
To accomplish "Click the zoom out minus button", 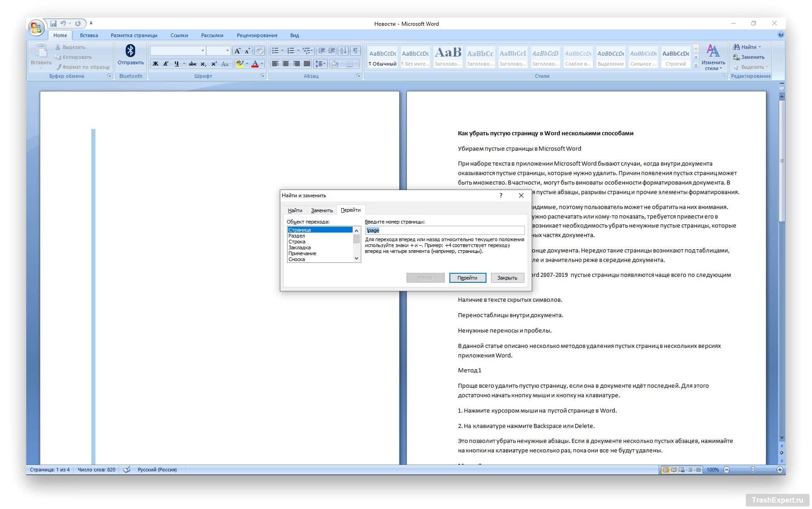I will 727,470.
